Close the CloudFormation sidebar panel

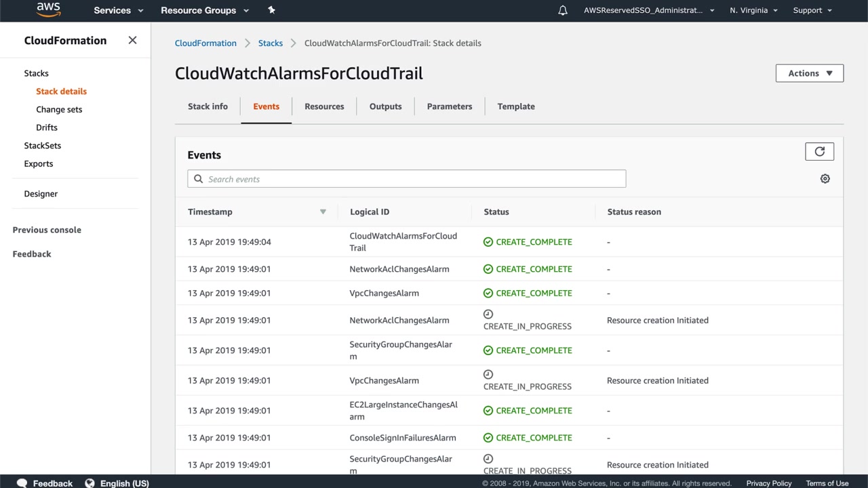tap(132, 40)
